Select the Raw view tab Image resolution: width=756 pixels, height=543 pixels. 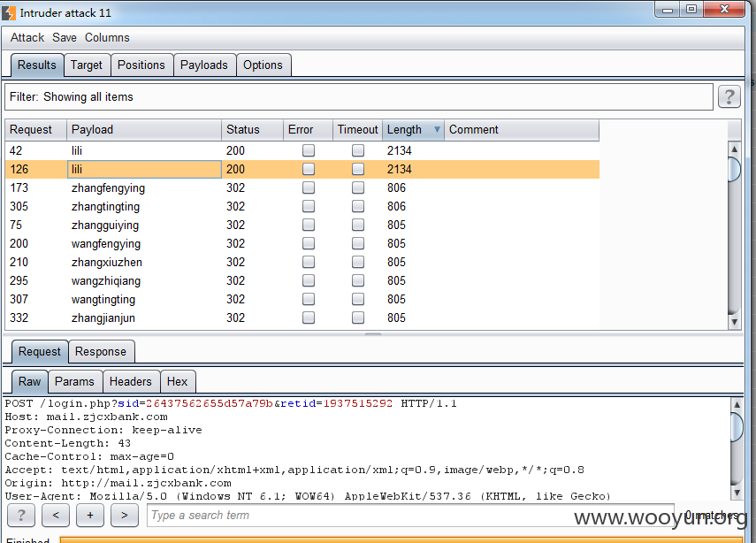click(x=29, y=381)
